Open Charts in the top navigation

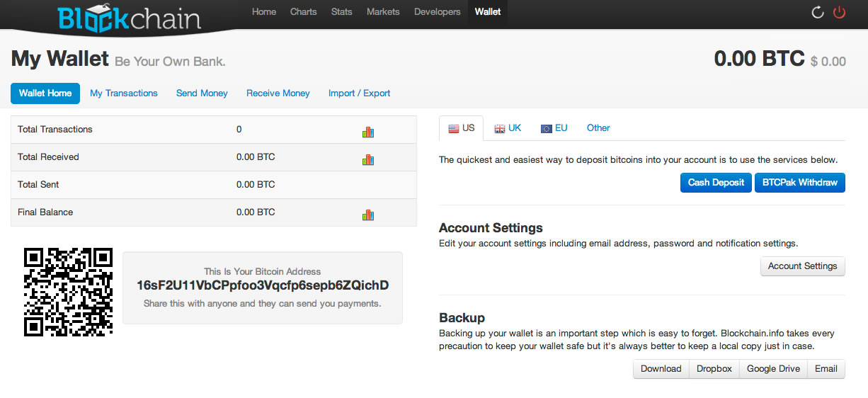[x=303, y=12]
